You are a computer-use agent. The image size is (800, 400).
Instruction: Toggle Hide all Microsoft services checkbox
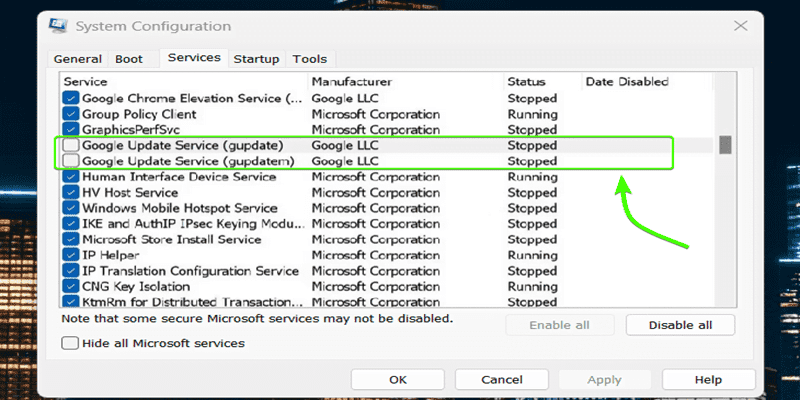point(70,343)
